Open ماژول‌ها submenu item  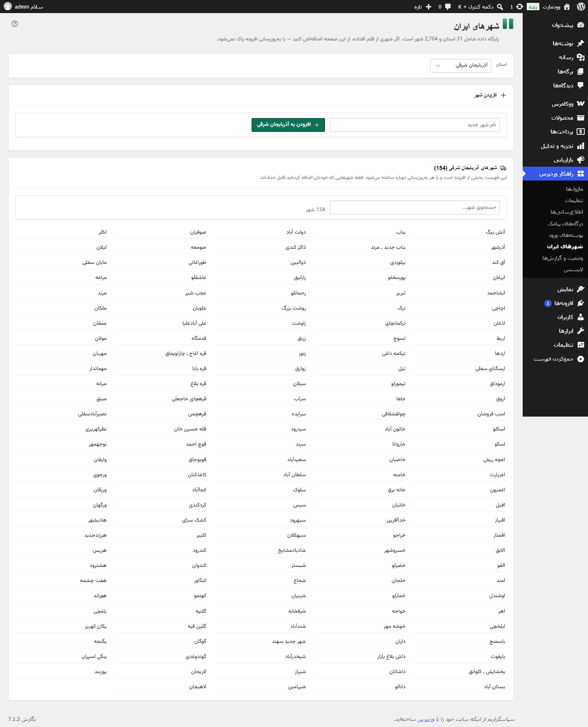(x=574, y=189)
